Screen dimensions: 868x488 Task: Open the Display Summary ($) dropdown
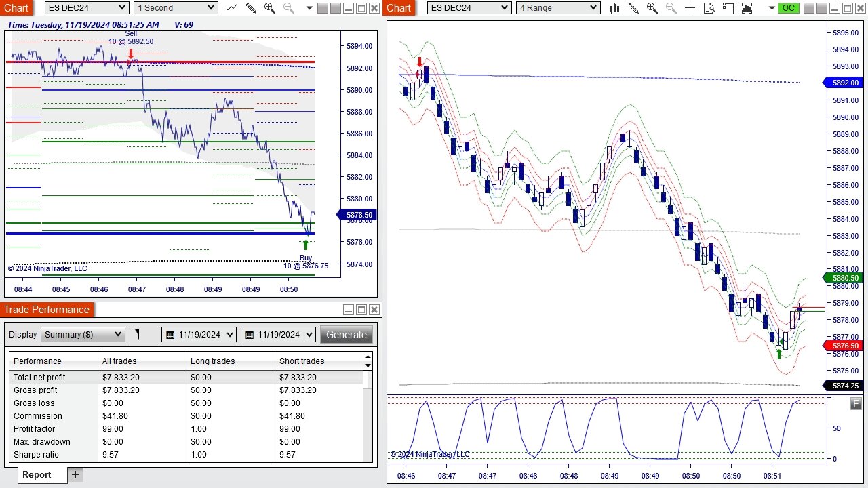pyautogui.click(x=83, y=334)
